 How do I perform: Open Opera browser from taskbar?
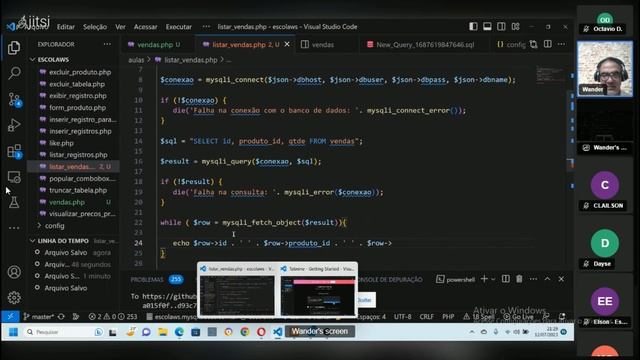click(x=261, y=332)
